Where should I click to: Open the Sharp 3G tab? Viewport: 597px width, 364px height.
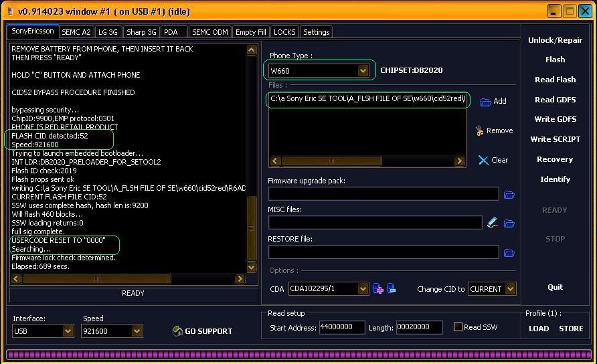pos(141,32)
